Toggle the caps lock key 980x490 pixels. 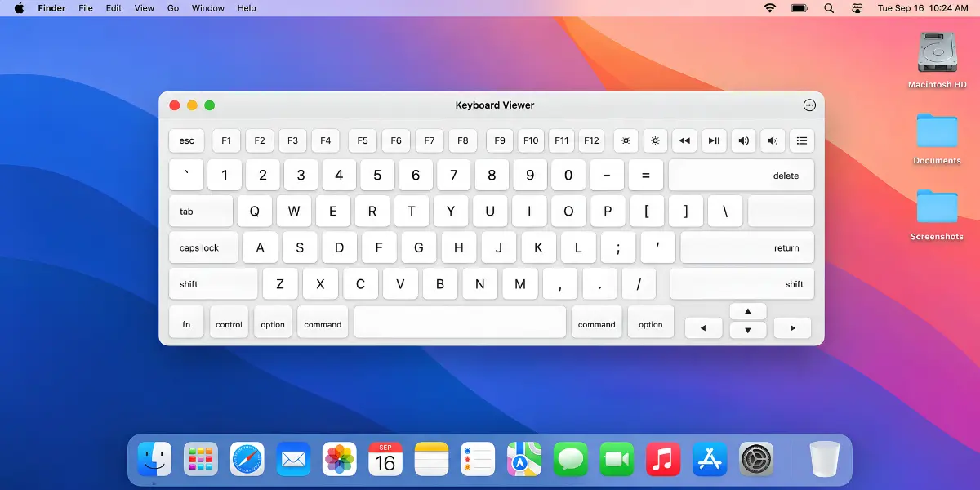pyautogui.click(x=203, y=247)
